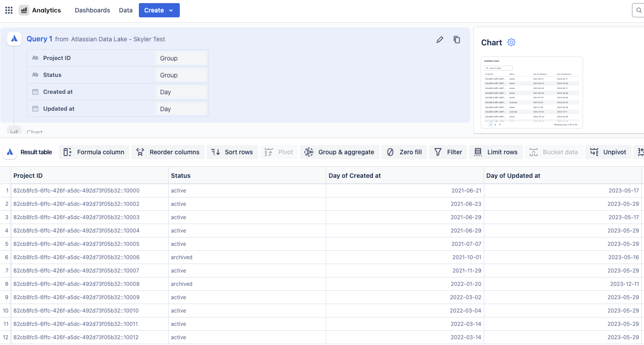Add a Formula column
644x345 pixels.
(94, 152)
